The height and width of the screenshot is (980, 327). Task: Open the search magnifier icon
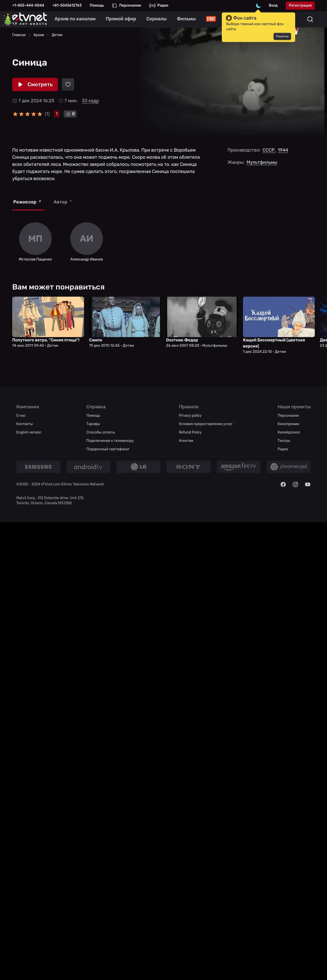[x=310, y=19]
